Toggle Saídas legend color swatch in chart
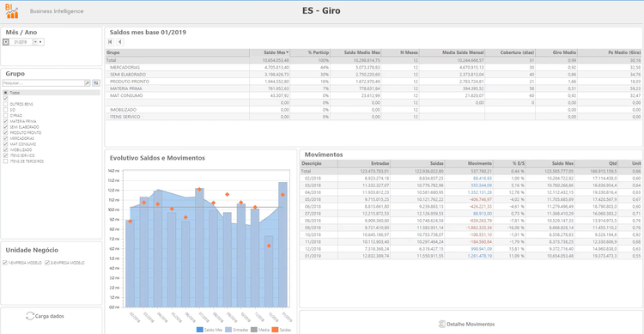Image resolution: width=644 pixels, height=334 pixels. tap(275, 330)
